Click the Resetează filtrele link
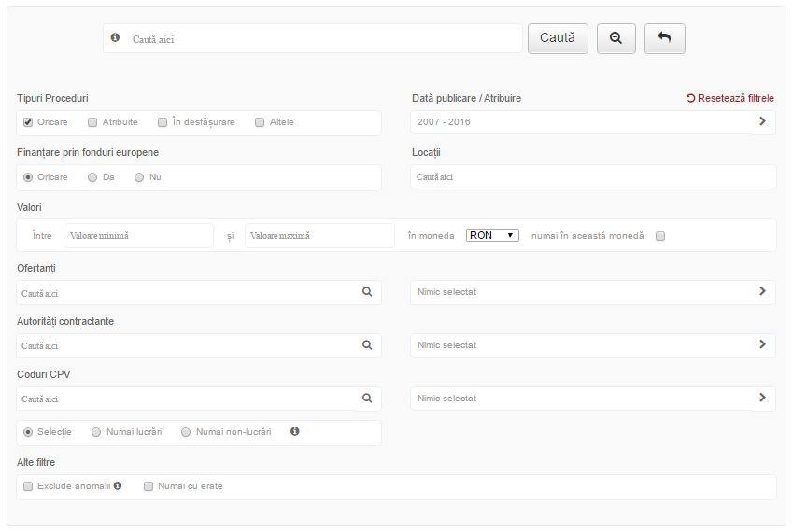 [x=729, y=98]
